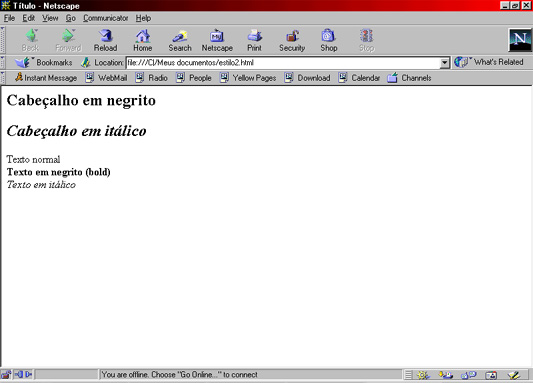Click the 'Texto em itálico' line
Viewport: 533px width, 383px height.
(x=41, y=185)
